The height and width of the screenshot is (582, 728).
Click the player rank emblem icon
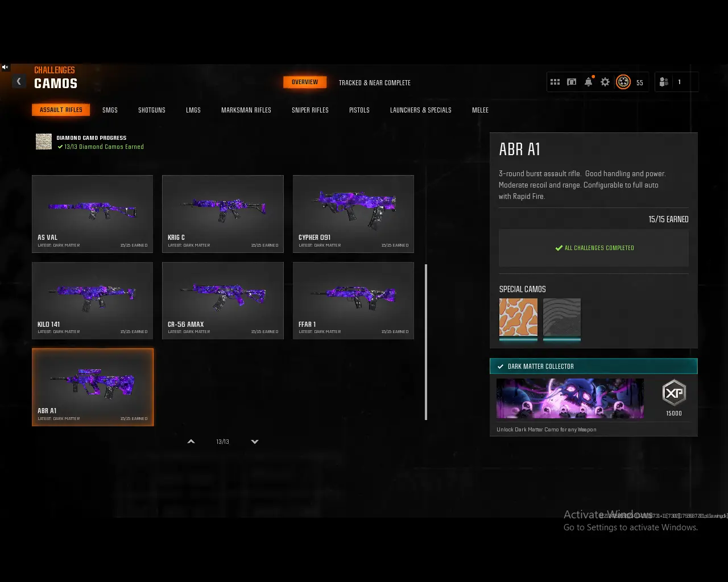coord(623,82)
